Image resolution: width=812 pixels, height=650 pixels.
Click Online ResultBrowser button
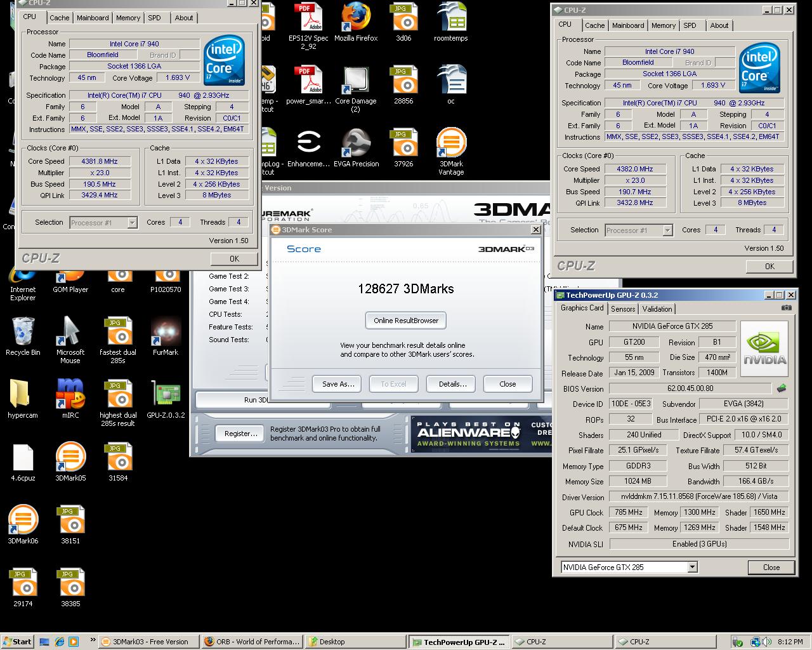(406, 321)
